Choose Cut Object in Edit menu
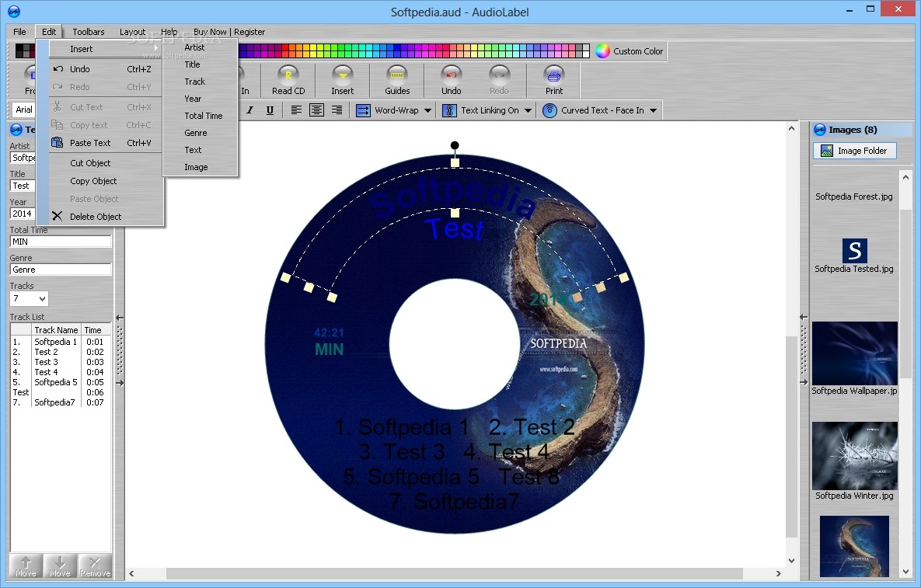The width and height of the screenshot is (921, 588). point(104,163)
